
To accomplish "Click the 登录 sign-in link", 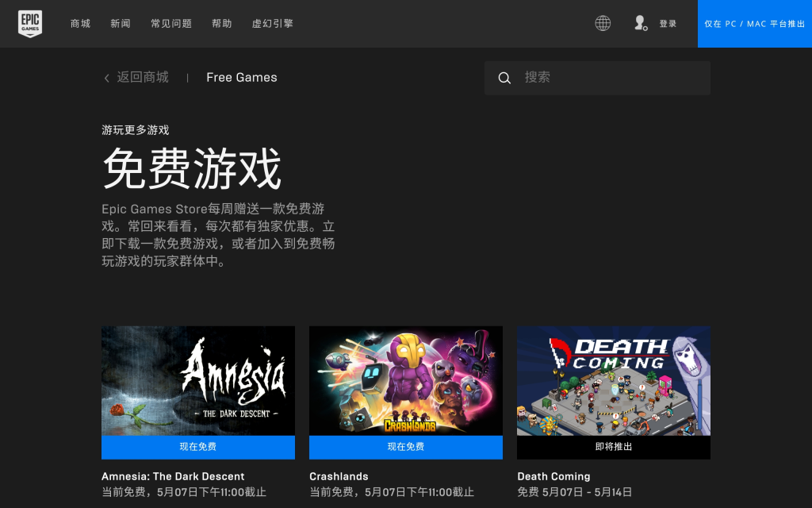I will [x=668, y=23].
